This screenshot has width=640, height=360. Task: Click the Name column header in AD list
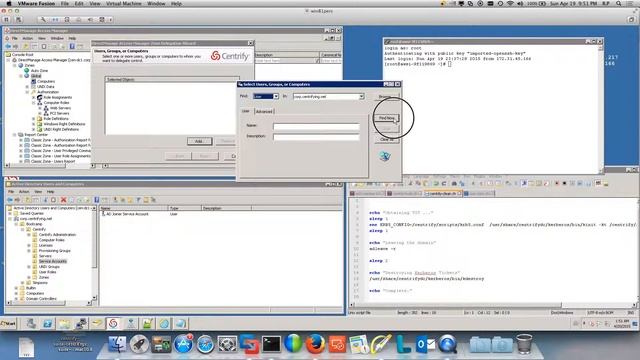(133, 208)
